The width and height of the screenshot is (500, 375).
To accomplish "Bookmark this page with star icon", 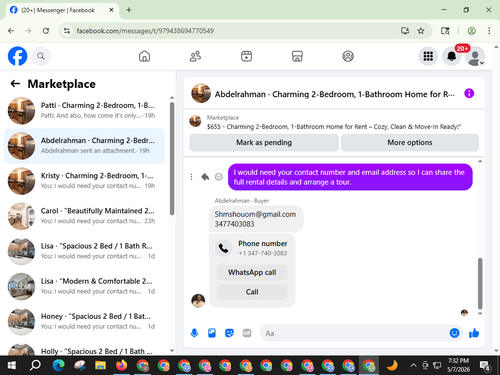I will click(x=421, y=31).
